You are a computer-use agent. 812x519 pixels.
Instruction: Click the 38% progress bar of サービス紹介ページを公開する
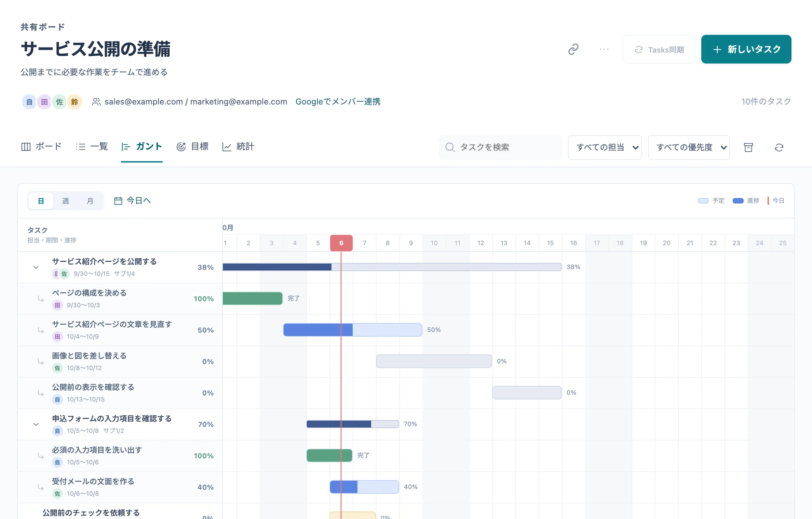click(392, 267)
